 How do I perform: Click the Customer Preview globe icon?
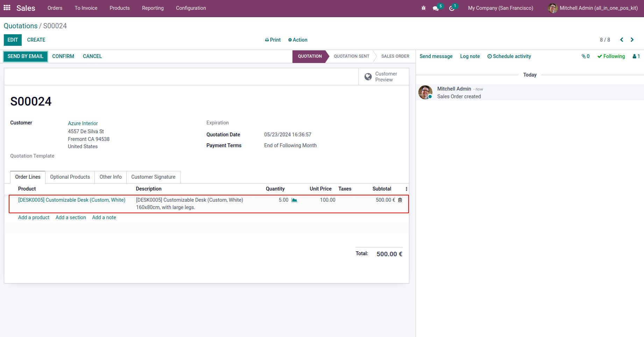click(x=368, y=77)
